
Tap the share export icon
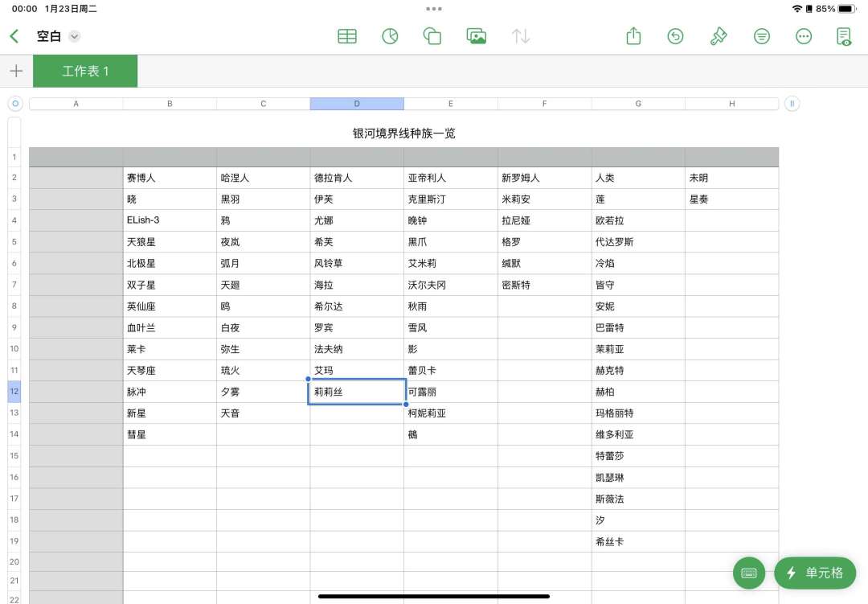[633, 36]
